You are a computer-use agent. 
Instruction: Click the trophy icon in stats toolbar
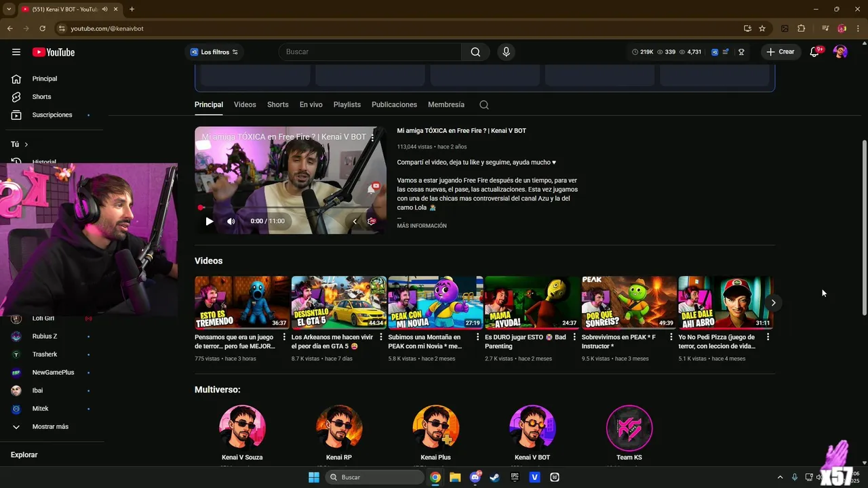(x=741, y=52)
